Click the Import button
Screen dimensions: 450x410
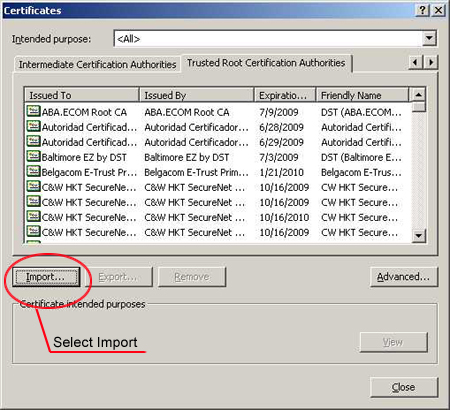point(46,277)
